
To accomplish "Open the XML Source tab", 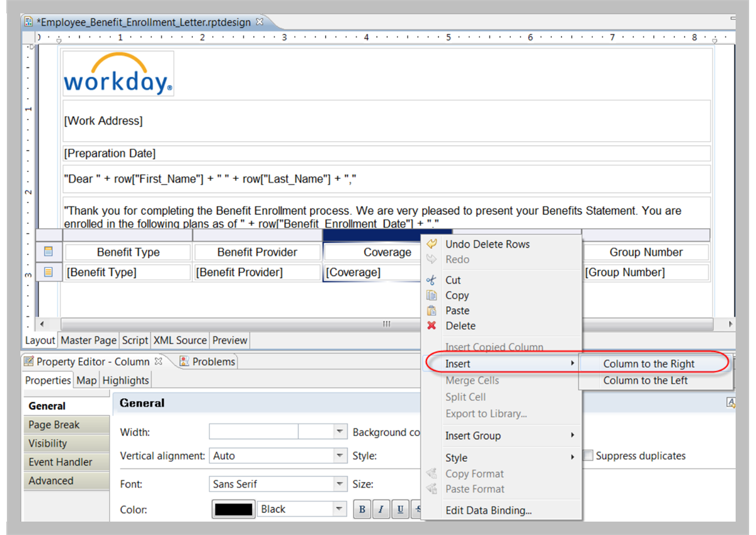I will pyautogui.click(x=180, y=340).
